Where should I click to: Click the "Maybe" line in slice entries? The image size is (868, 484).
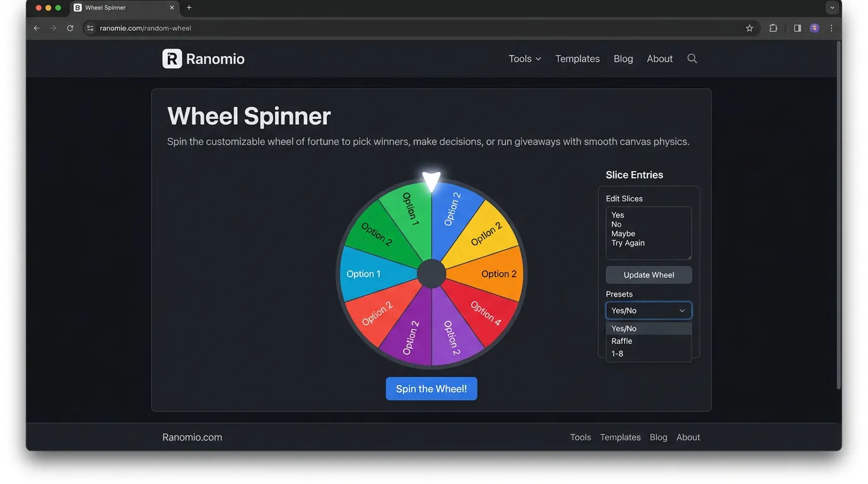coord(623,234)
